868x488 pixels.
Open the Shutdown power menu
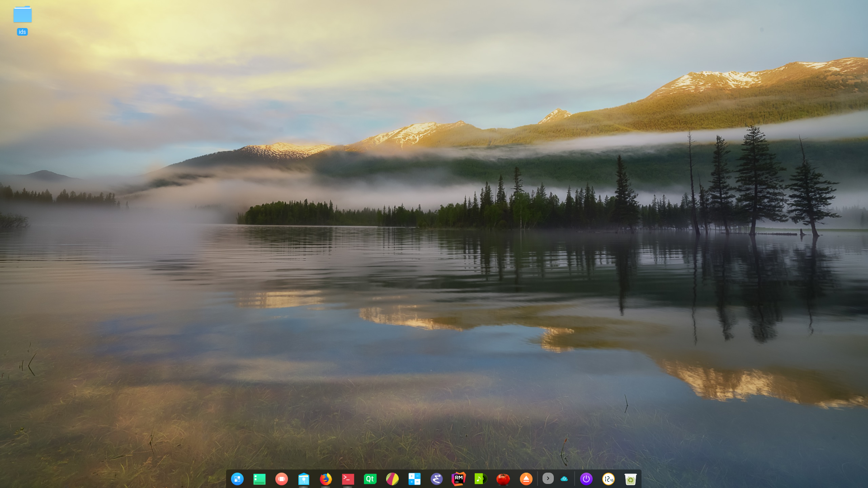(586, 479)
